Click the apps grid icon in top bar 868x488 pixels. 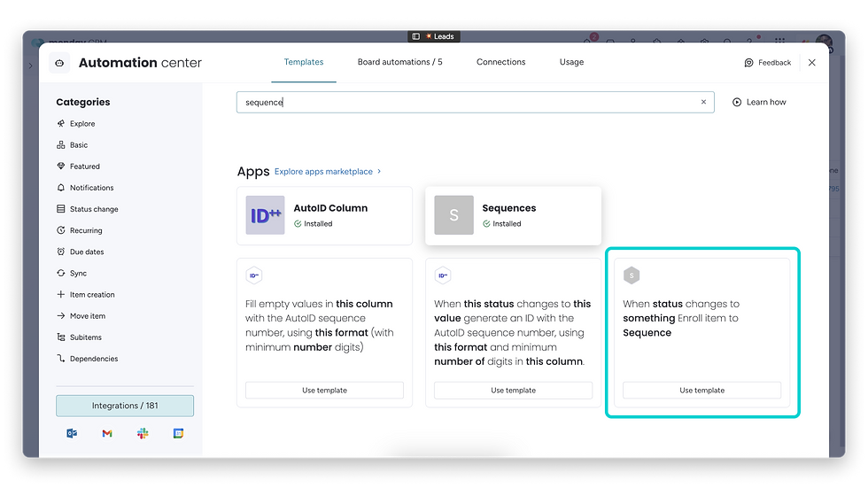(780, 41)
